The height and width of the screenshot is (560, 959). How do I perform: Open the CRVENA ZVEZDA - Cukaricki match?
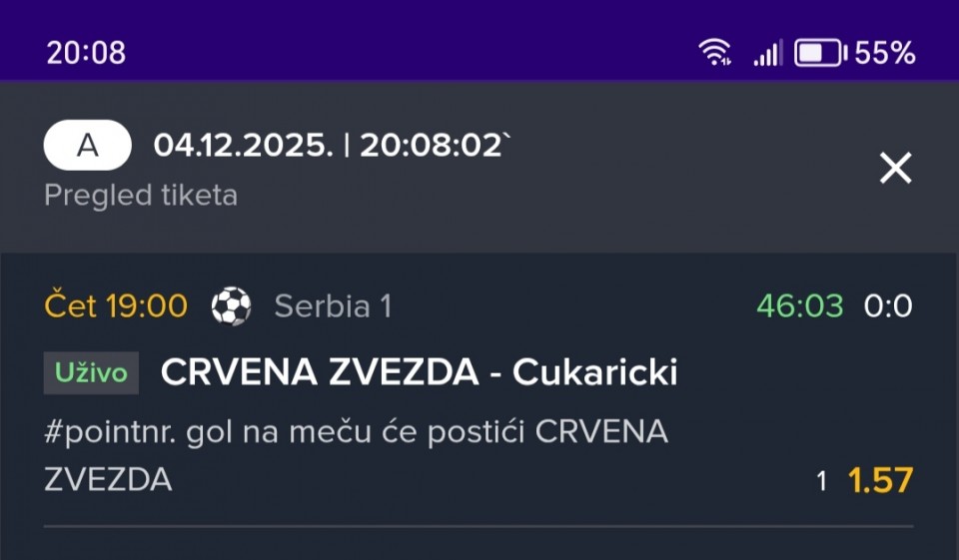click(x=419, y=372)
